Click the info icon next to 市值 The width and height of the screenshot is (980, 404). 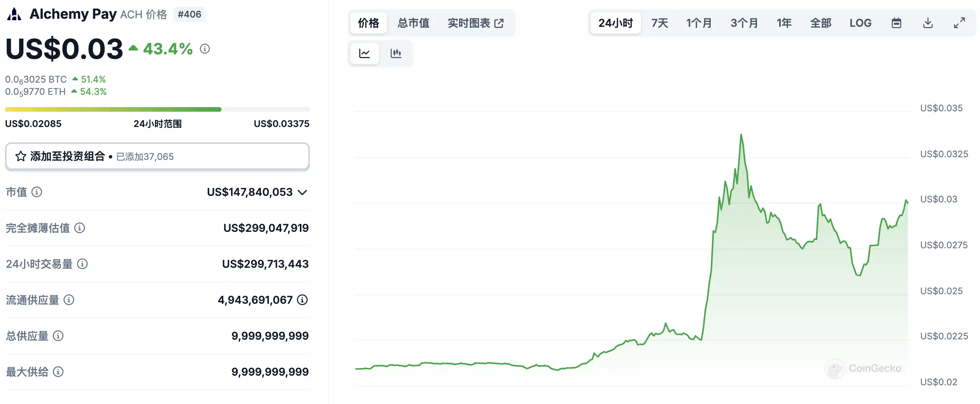coord(37,192)
